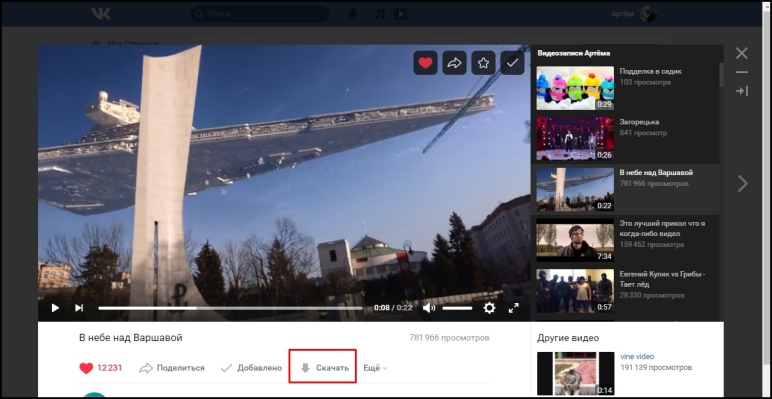Click the 781 966 просмотров view count
Screen dimensions: 772x399
(449, 338)
